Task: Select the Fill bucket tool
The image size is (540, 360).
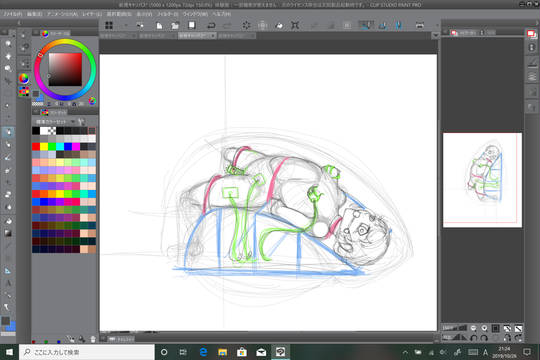Action: 8,221
